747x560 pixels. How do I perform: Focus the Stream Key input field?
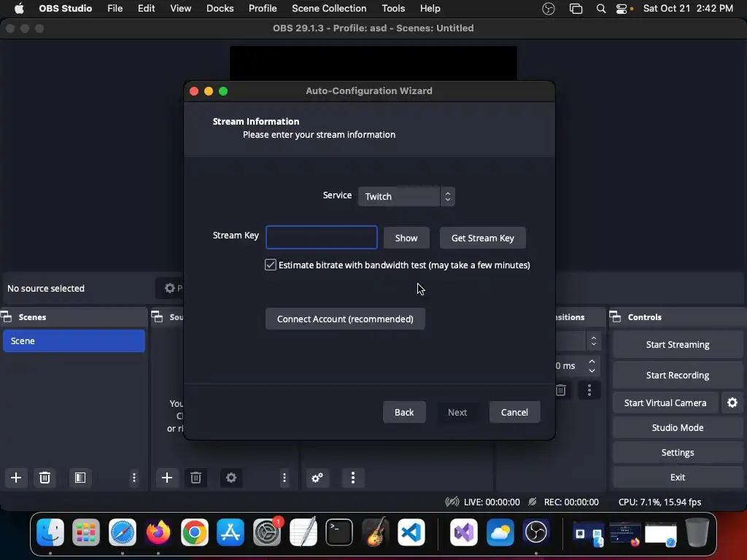click(322, 237)
